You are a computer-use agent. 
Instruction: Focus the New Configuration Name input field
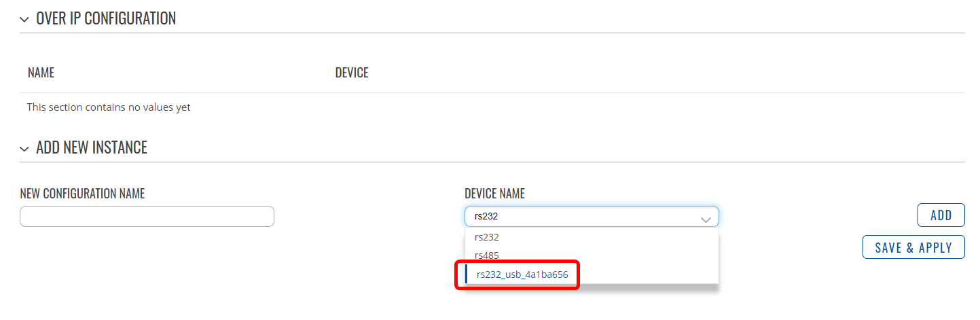tap(147, 217)
